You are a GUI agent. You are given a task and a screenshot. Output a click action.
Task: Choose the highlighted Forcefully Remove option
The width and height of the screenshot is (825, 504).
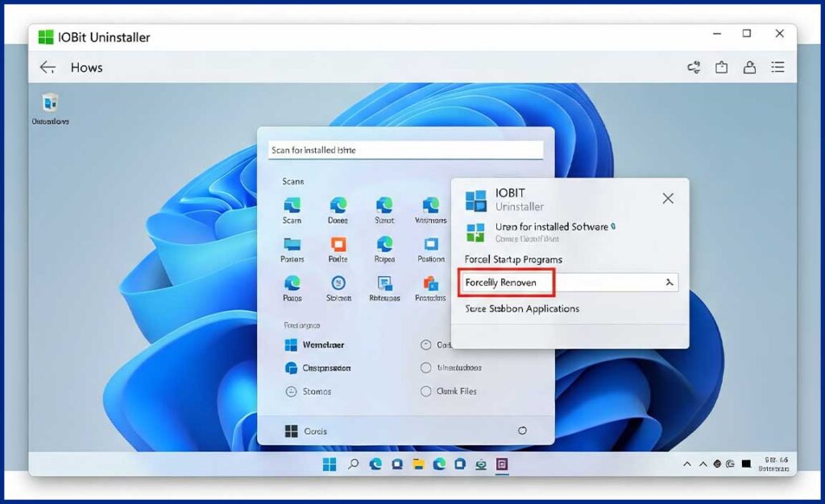[x=501, y=283]
